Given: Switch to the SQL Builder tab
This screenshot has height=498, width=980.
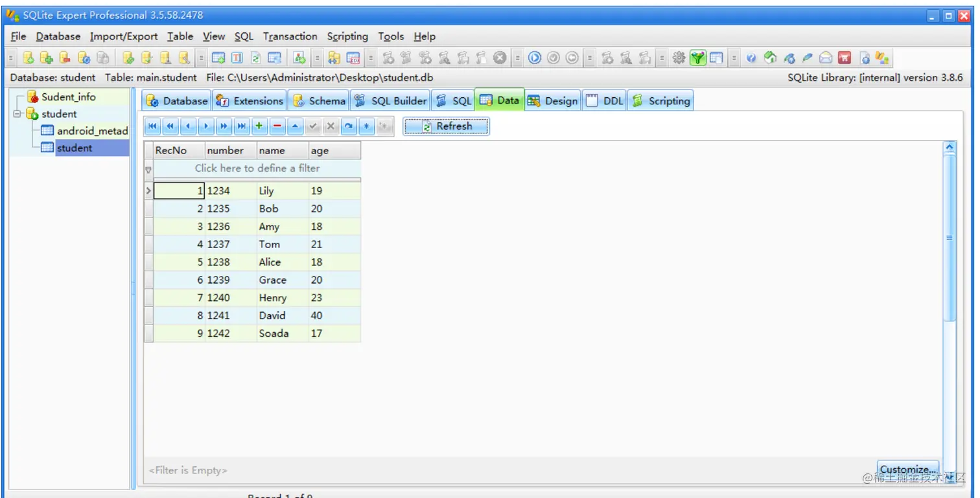Looking at the screenshot, I should (390, 100).
